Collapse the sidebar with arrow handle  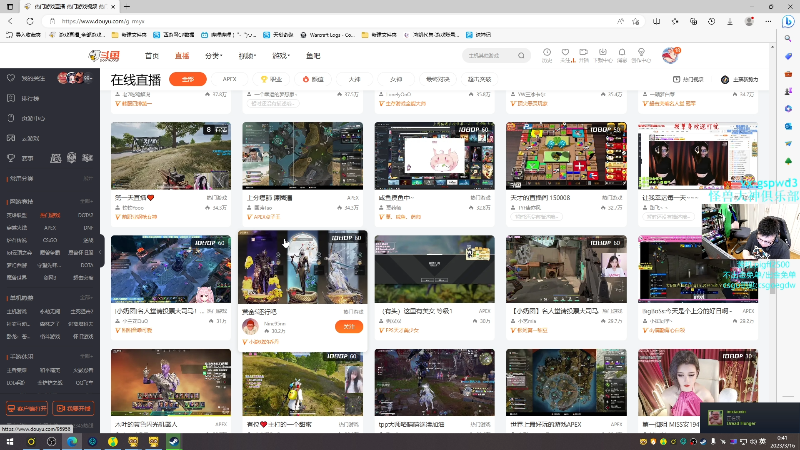click(x=101, y=252)
